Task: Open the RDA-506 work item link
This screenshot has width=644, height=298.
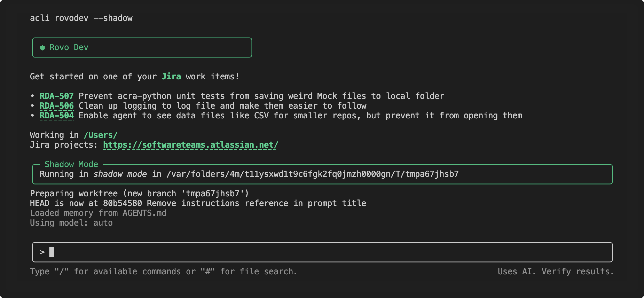Action: [57, 106]
